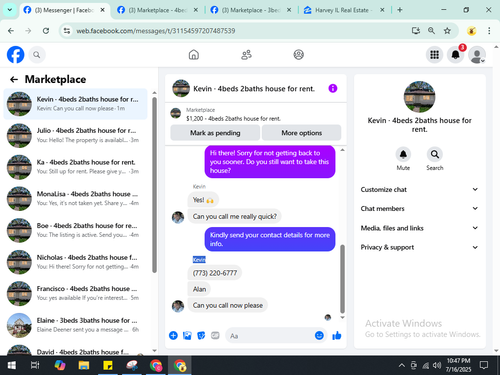Viewport: 500px width, 375px height.
Task: Go back from Marketplace chat list
Action: 14,79
